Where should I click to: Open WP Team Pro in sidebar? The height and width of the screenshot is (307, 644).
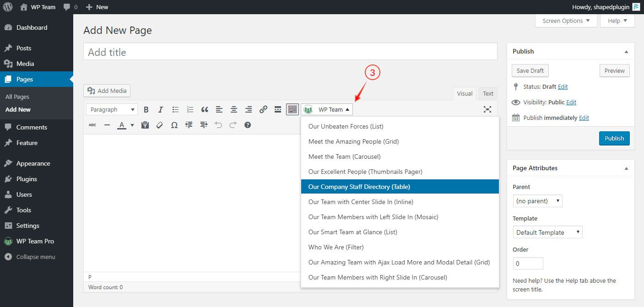[x=35, y=241]
